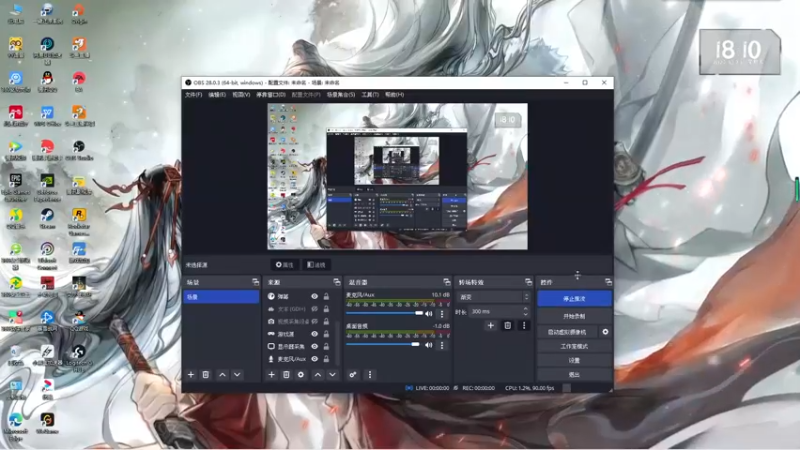800x450 pixels.
Task: Hide the 显示器采集 source with its eye icon
Action: (x=315, y=346)
